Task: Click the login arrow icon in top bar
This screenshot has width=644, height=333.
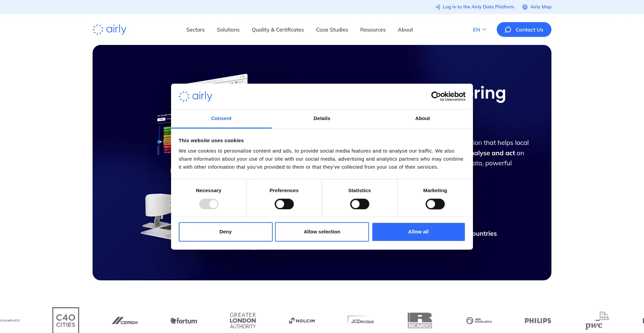Action: click(437, 7)
